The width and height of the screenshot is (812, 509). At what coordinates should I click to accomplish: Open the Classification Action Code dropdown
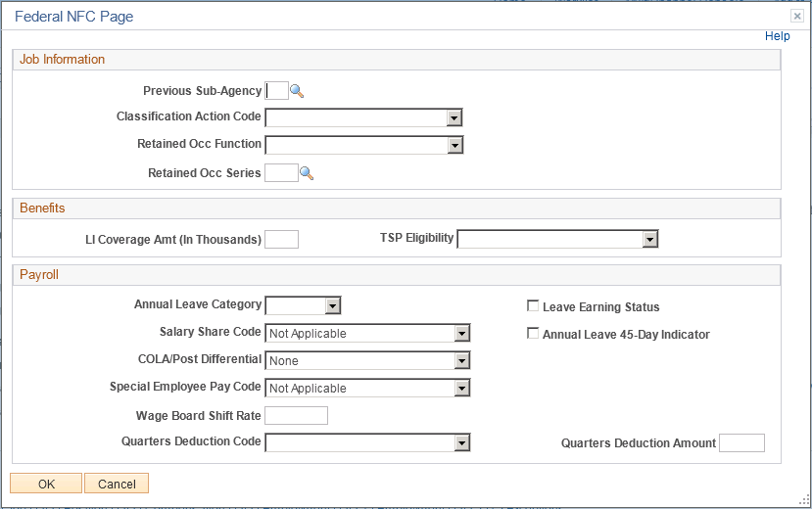coord(363,117)
